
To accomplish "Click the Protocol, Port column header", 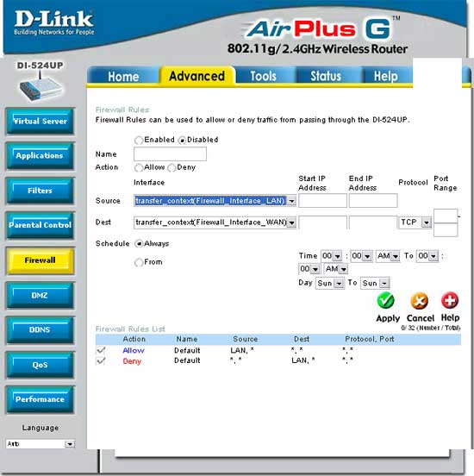I will pyautogui.click(x=370, y=339).
